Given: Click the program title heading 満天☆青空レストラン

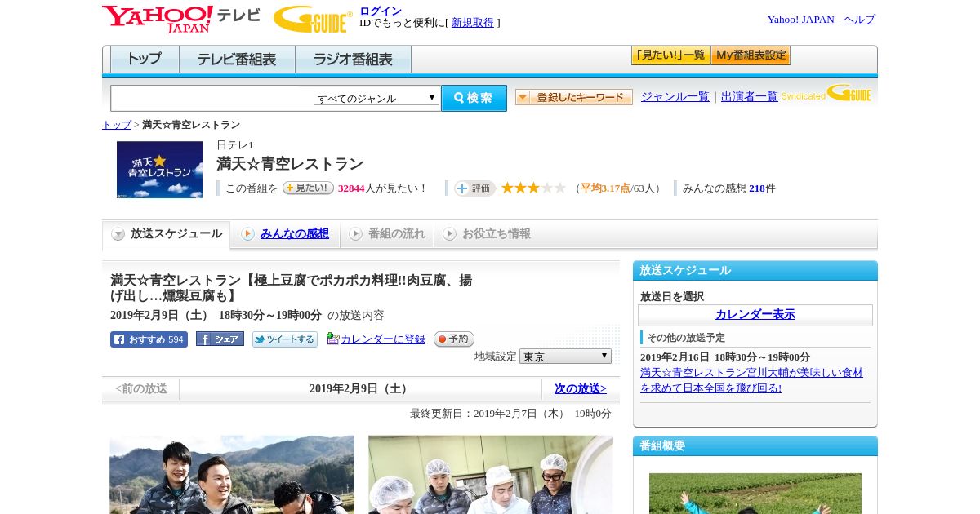Looking at the screenshot, I should pos(290,164).
